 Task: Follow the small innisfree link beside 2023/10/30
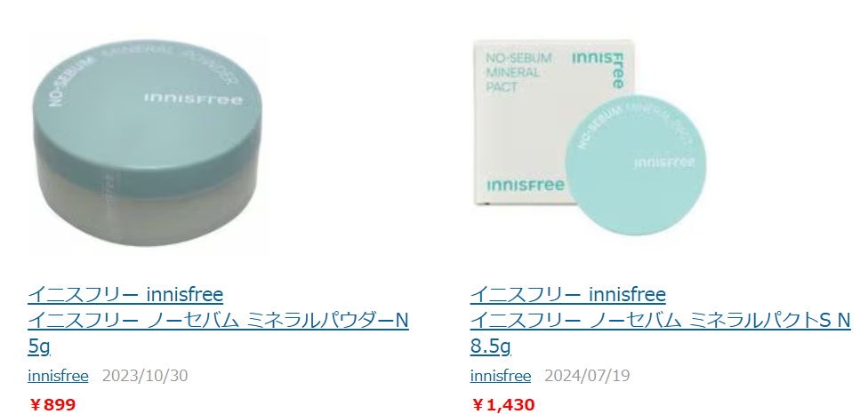point(58,377)
